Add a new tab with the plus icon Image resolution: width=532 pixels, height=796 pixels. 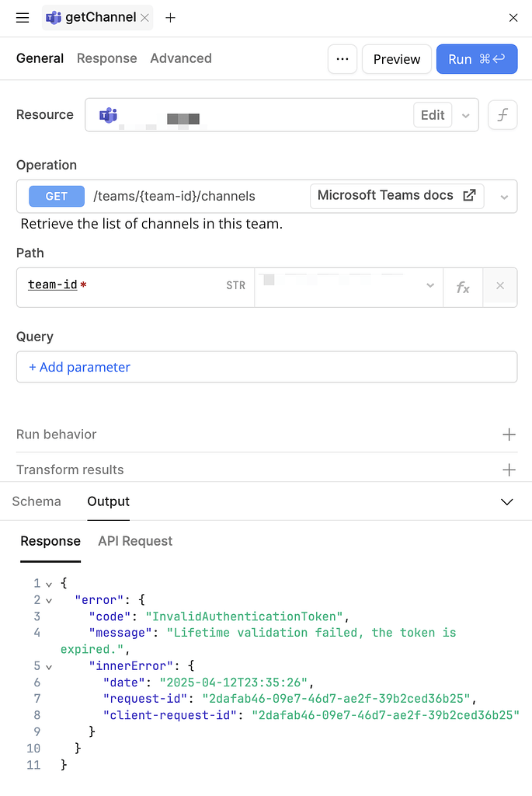click(x=170, y=17)
